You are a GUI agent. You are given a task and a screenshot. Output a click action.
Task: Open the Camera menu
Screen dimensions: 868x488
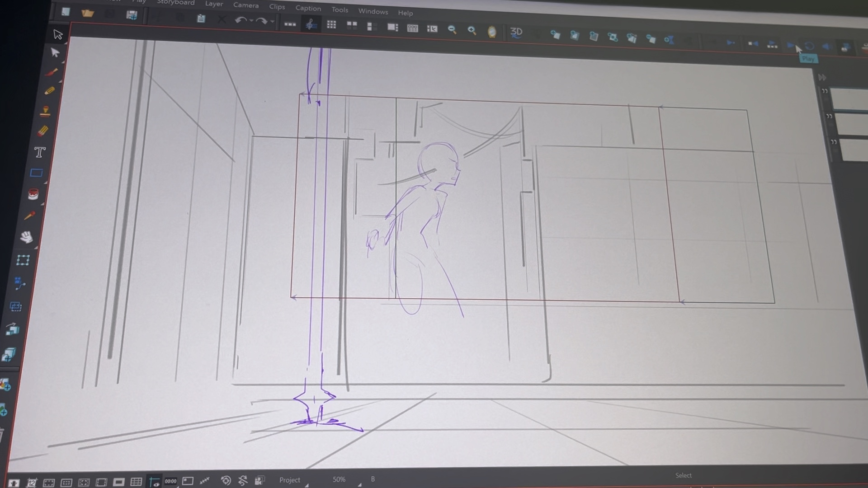pyautogui.click(x=246, y=5)
